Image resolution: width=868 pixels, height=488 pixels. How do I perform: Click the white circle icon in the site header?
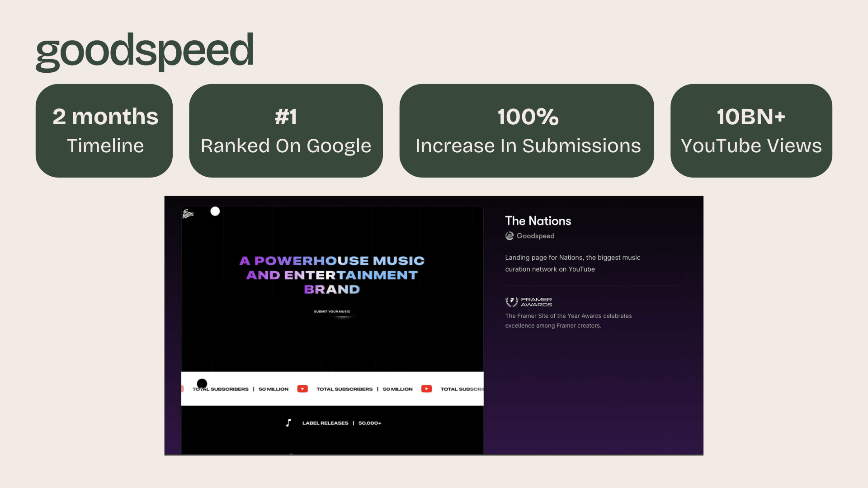[x=215, y=211]
